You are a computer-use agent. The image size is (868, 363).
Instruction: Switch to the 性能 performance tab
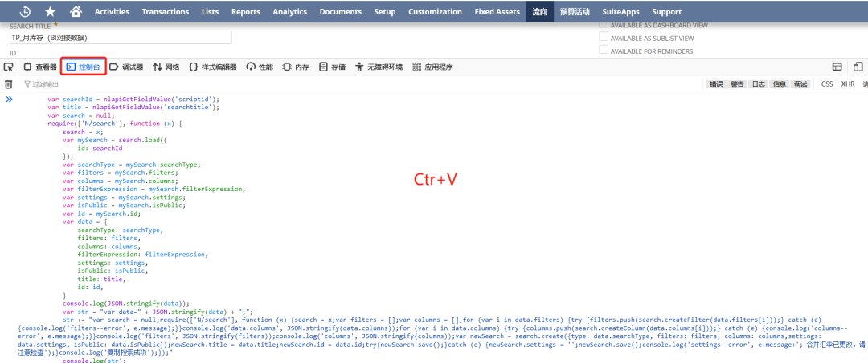(x=260, y=67)
